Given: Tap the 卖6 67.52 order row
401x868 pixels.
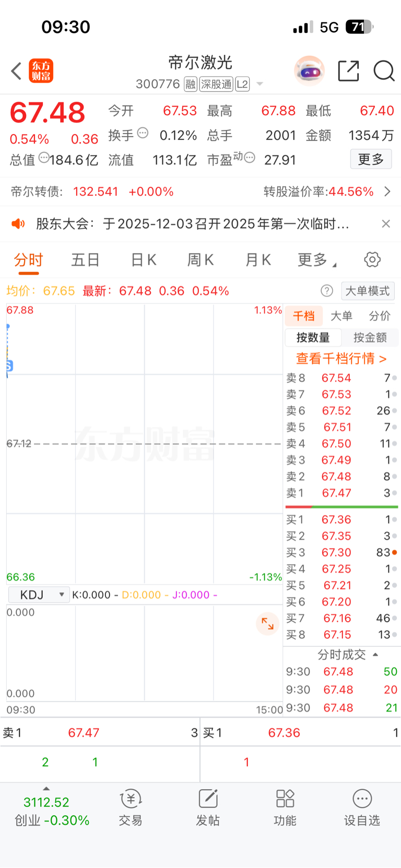Looking at the screenshot, I should tap(341, 411).
